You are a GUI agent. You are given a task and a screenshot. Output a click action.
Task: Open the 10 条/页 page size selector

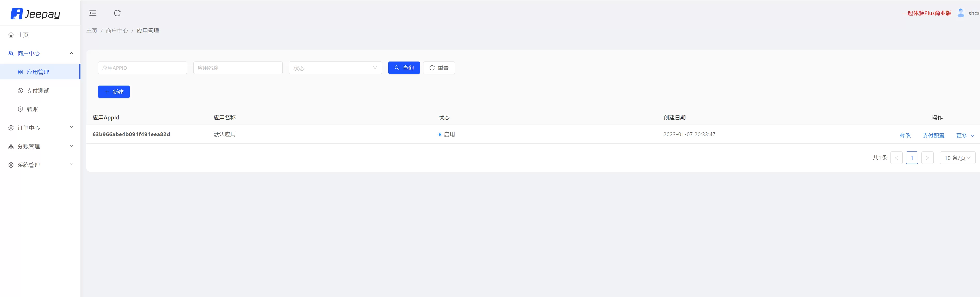tap(957, 157)
